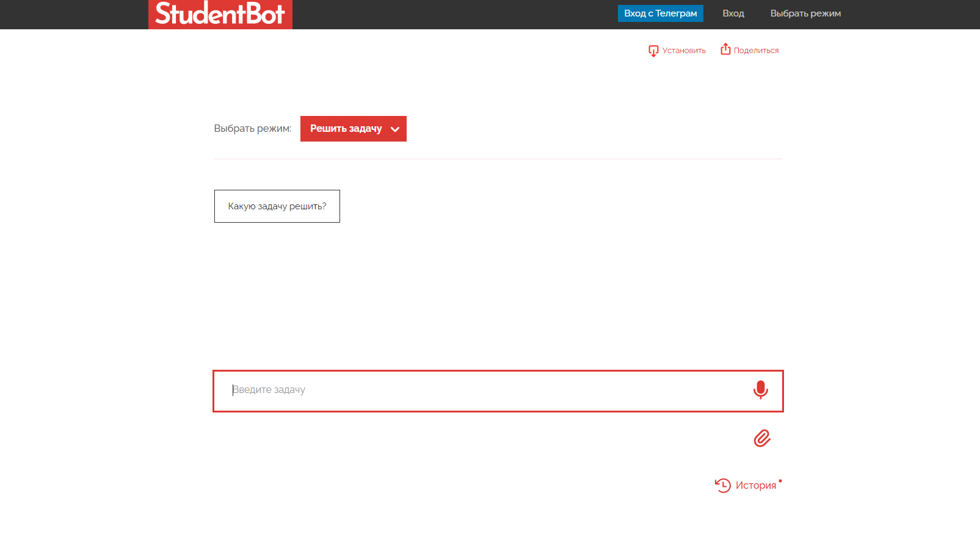Image resolution: width=980 pixels, height=551 pixels.
Task: Click the history clock icon
Action: pos(723,485)
